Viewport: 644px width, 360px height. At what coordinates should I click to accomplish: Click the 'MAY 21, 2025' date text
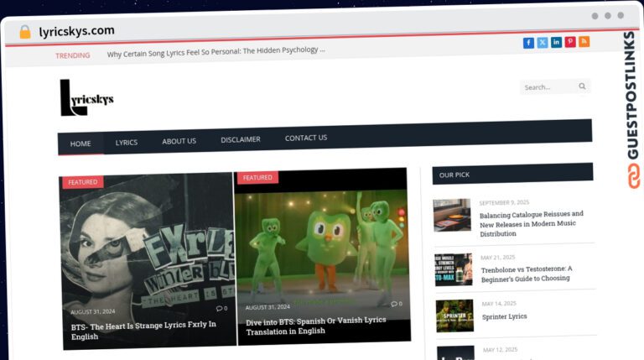click(497, 258)
